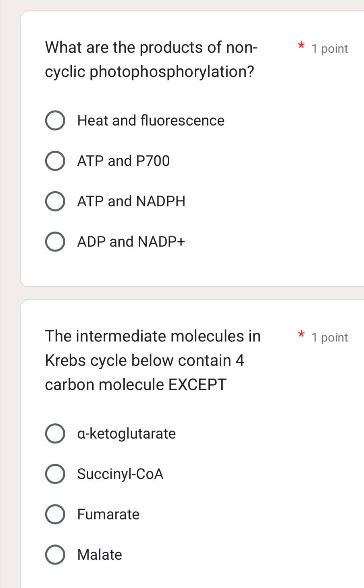Click the "Malate" answer label text
The image size is (364, 588).
click(99, 554)
